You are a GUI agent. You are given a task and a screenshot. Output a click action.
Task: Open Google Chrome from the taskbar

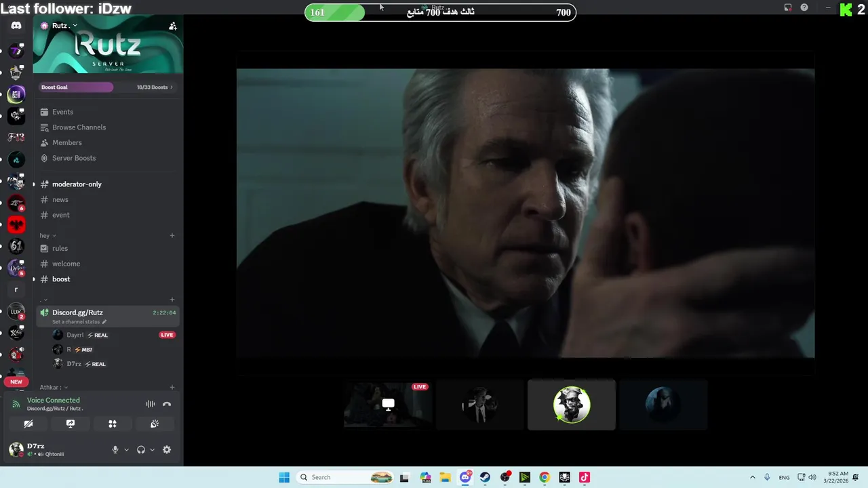point(545,477)
